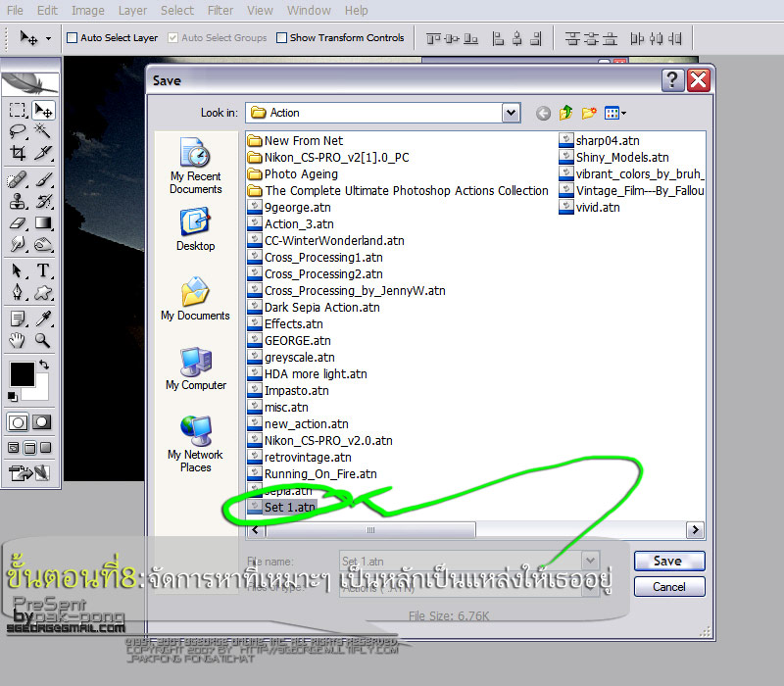This screenshot has width=784, height=686.
Task: Pick the Custom Shape tool
Action: click(x=43, y=292)
